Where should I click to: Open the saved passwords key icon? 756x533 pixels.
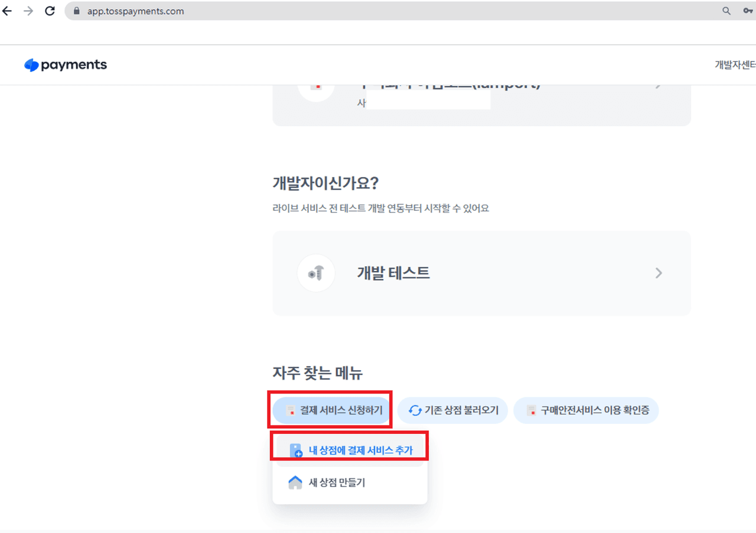click(x=748, y=11)
